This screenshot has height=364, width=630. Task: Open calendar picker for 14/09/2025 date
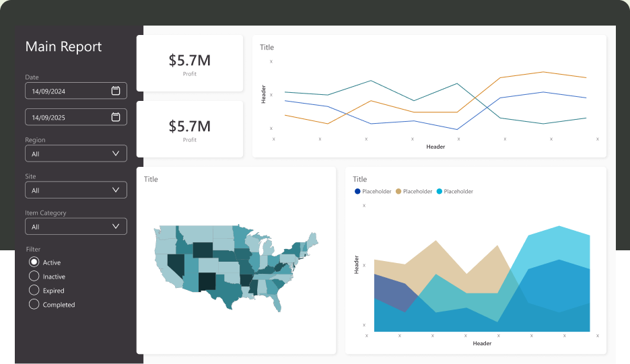116,117
